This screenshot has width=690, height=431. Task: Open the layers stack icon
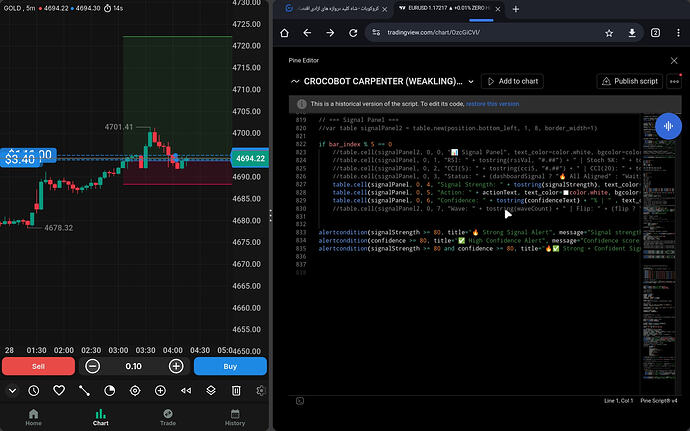click(211, 390)
